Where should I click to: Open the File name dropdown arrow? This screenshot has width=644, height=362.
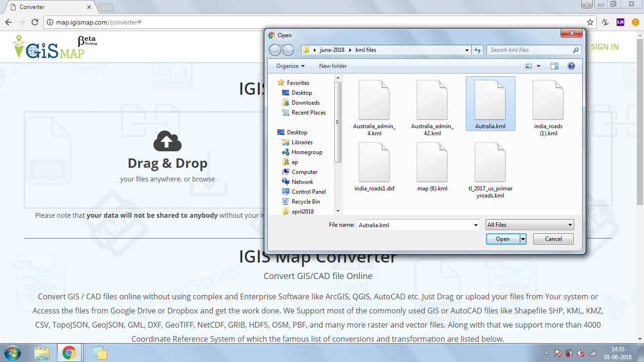(x=476, y=225)
